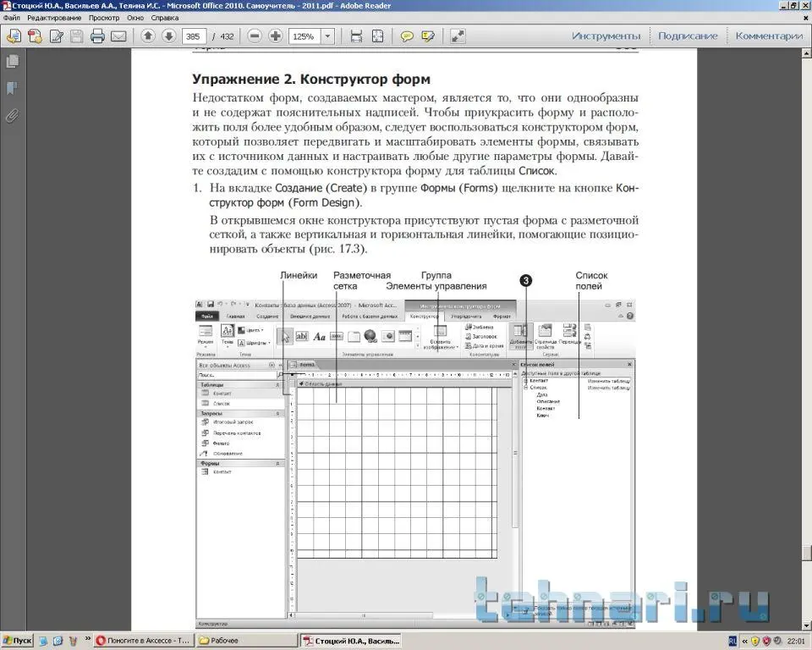Click in the page number field showing 385

[x=195, y=36]
